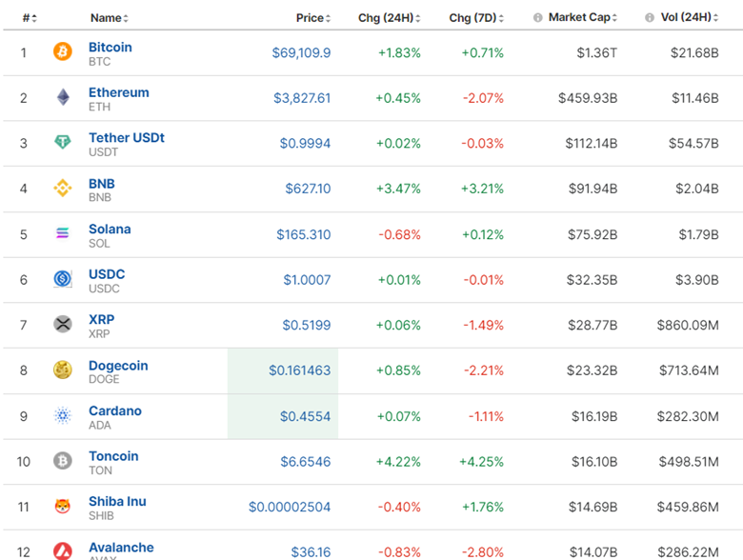Open the Dogecoin link
Viewport: 743px width, 560px height.
tap(118, 366)
